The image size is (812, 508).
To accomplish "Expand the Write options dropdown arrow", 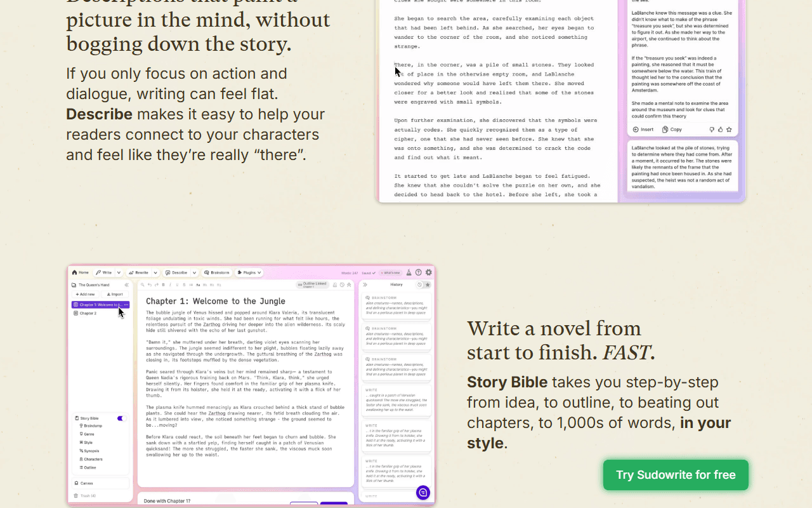I will pyautogui.click(x=119, y=272).
